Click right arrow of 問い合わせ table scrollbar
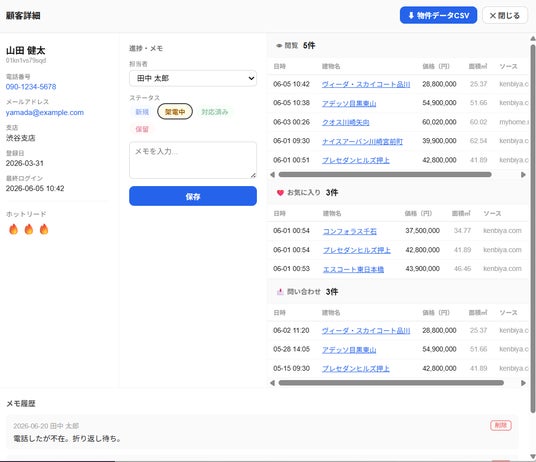 (x=523, y=383)
